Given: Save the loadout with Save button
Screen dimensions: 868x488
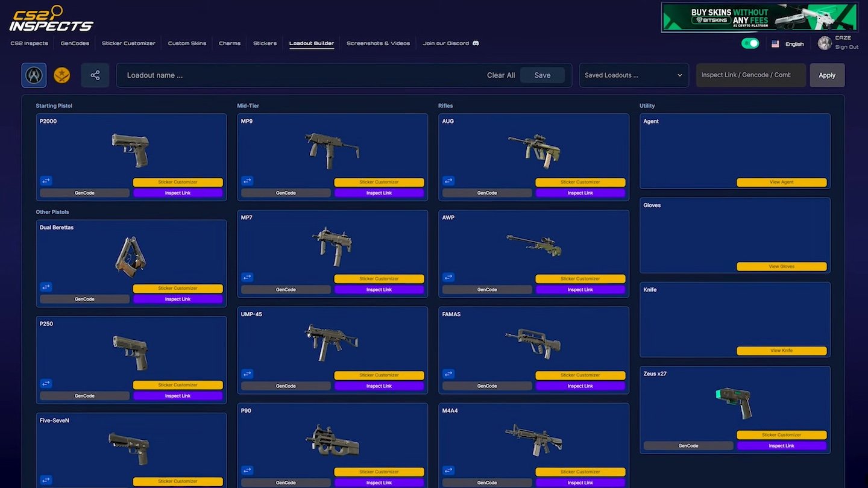Looking at the screenshot, I should point(542,75).
